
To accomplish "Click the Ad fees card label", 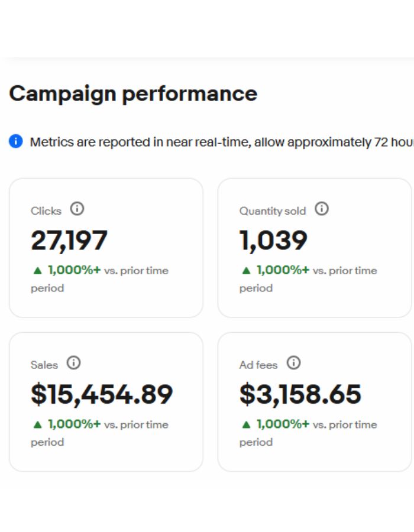I will click(258, 365).
